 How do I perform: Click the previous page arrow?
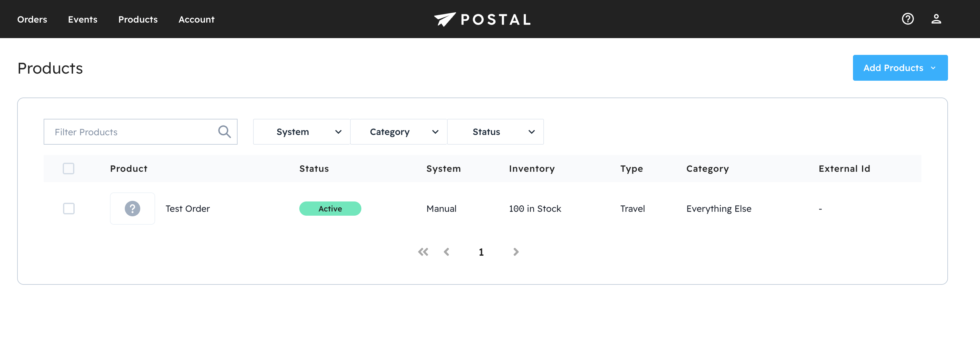tap(447, 252)
